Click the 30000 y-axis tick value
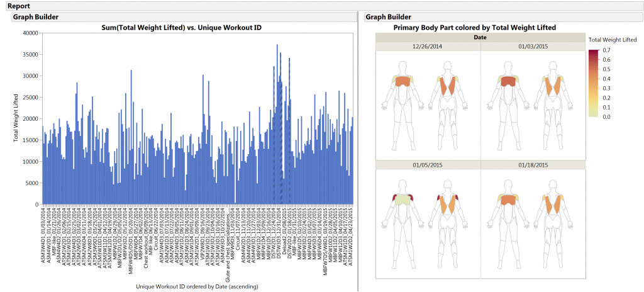 tap(31, 76)
